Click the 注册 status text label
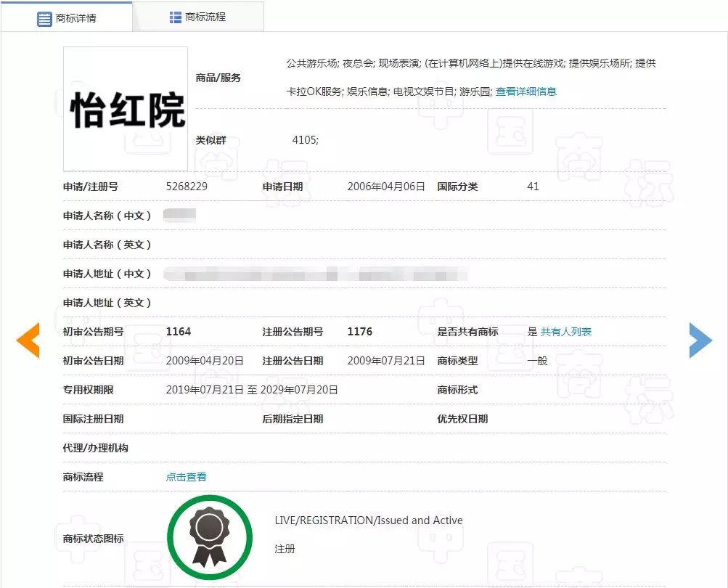The image size is (728, 588). (x=283, y=550)
